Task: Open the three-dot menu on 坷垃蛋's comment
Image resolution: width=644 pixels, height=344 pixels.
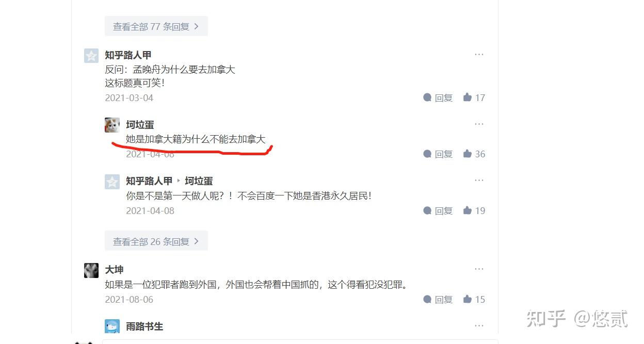Action: [479, 124]
